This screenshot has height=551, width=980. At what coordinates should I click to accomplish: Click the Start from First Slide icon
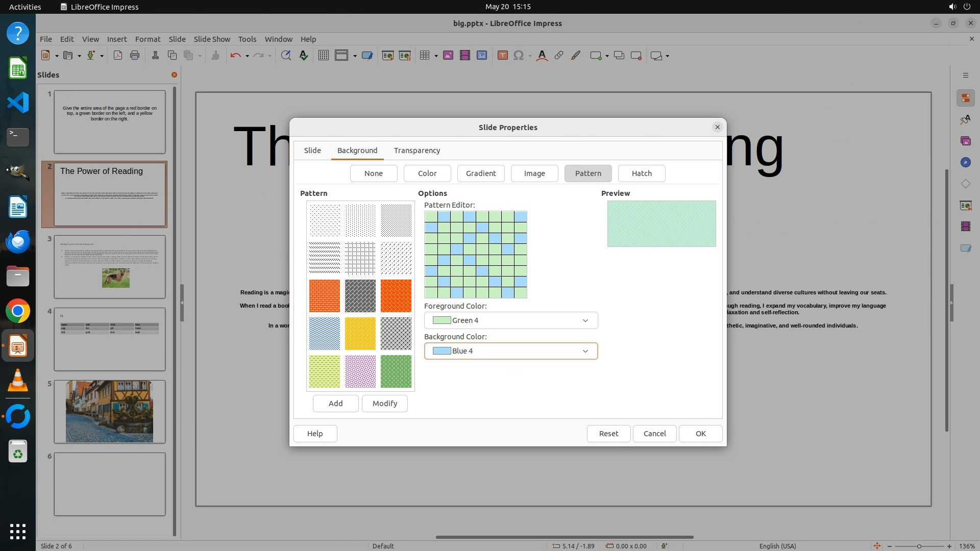click(x=388, y=56)
